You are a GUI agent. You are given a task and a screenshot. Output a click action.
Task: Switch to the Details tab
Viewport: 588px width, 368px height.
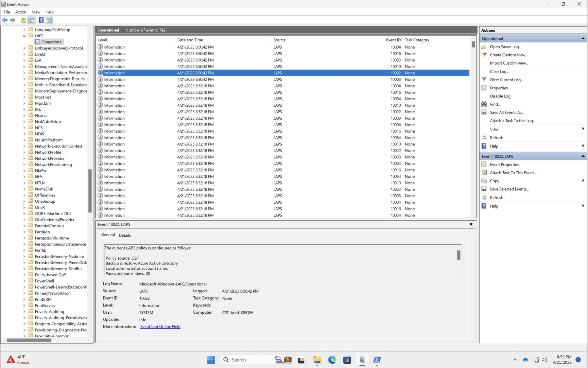pos(125,235)
